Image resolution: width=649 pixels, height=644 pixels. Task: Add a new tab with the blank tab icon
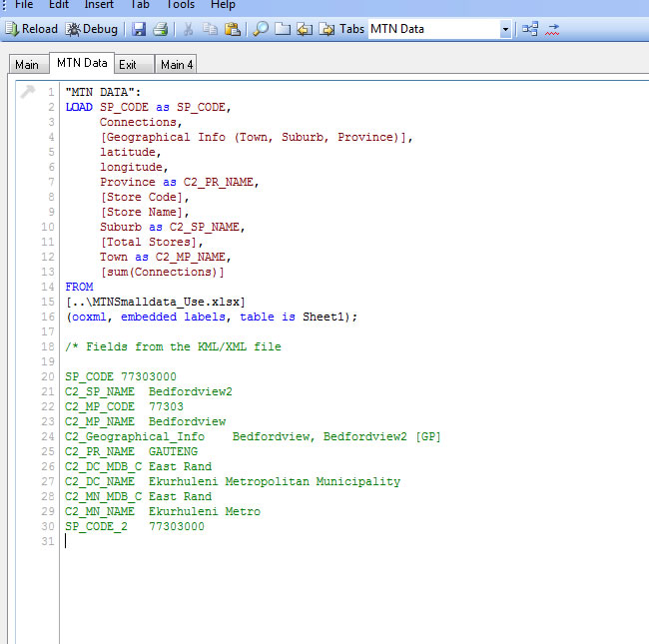coord(283,29)
